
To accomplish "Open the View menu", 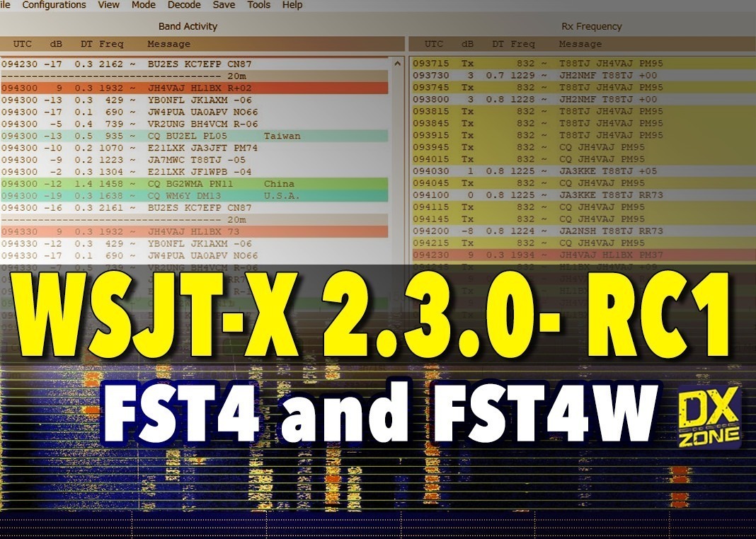I will 108,5.
